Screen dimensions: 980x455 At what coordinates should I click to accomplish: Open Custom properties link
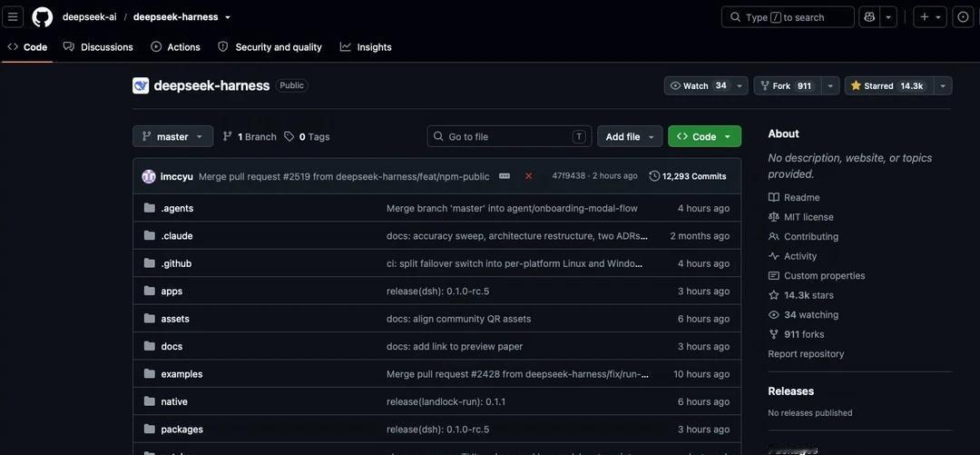point(817,275)
